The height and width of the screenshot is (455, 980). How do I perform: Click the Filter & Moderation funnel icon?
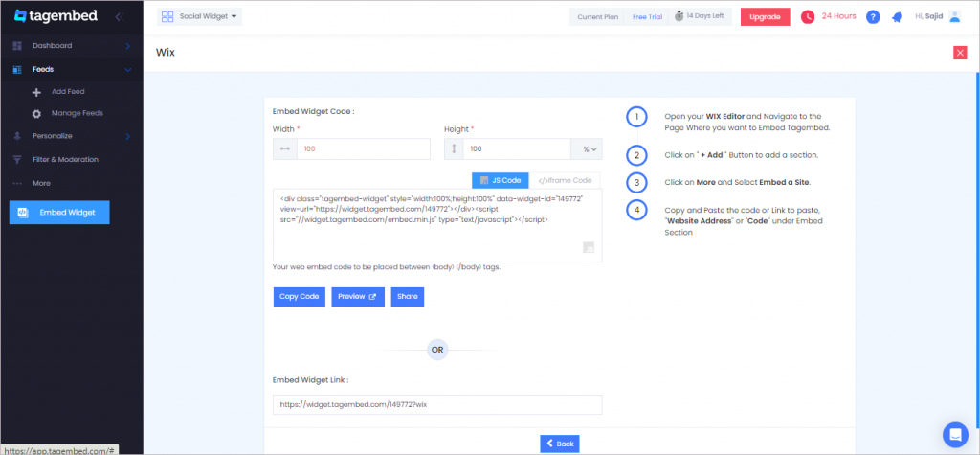[17, 160]
